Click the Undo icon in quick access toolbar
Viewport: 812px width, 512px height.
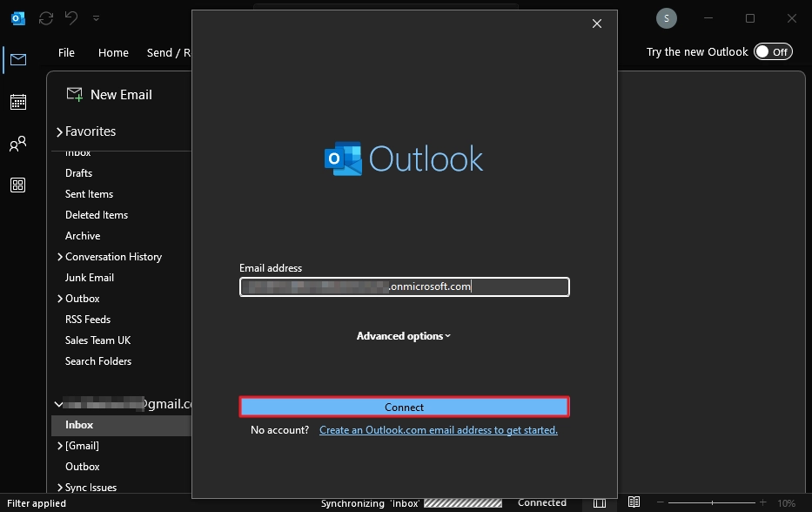pyautogui.click(x=70, y=17)
